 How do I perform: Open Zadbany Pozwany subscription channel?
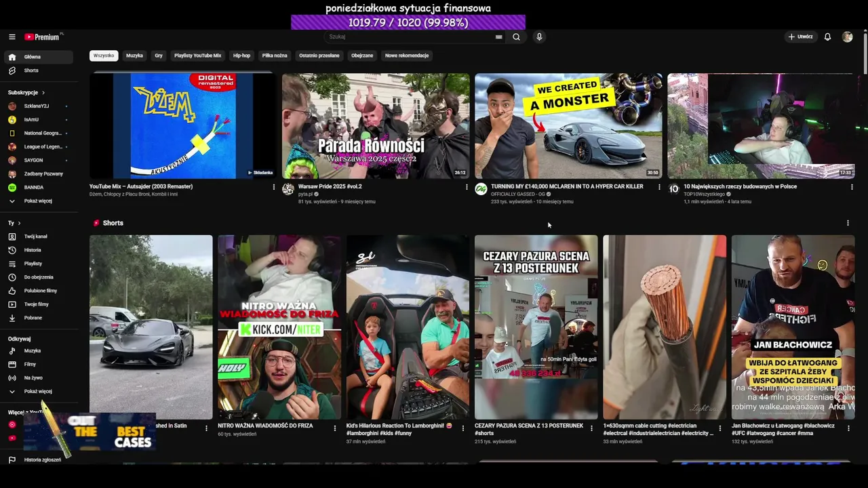(38, 174)
